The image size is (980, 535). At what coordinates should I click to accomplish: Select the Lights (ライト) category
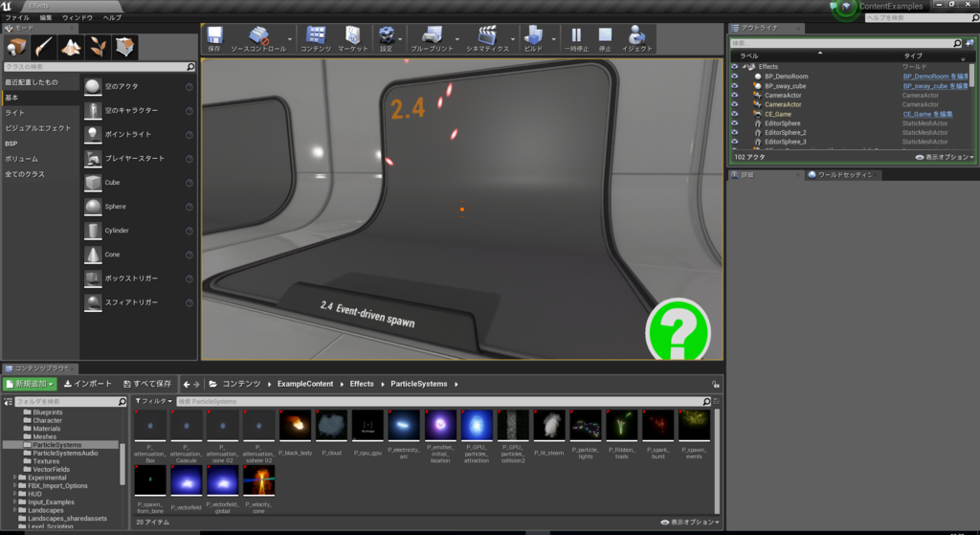point(40,113)
